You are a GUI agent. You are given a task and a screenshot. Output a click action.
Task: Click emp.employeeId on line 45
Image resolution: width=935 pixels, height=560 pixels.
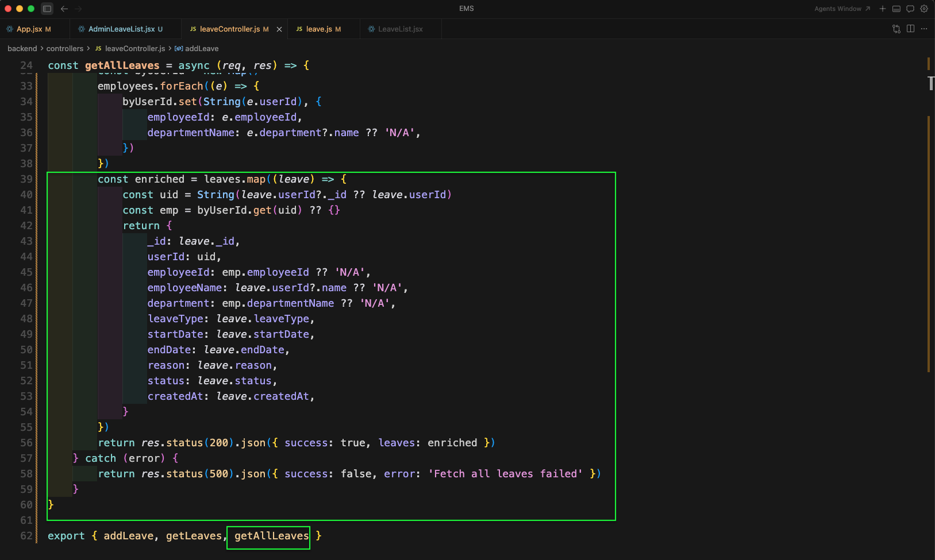click(266, 272)
